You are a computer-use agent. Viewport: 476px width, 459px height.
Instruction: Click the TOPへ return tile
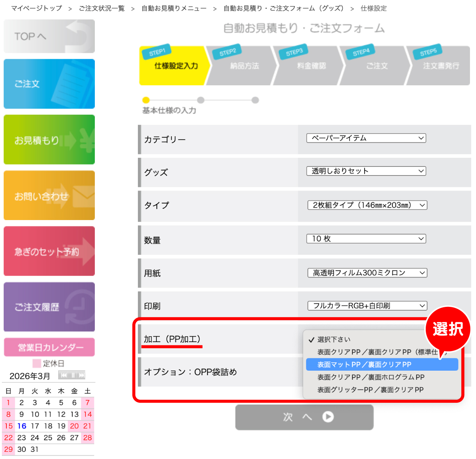click(49, 36)
